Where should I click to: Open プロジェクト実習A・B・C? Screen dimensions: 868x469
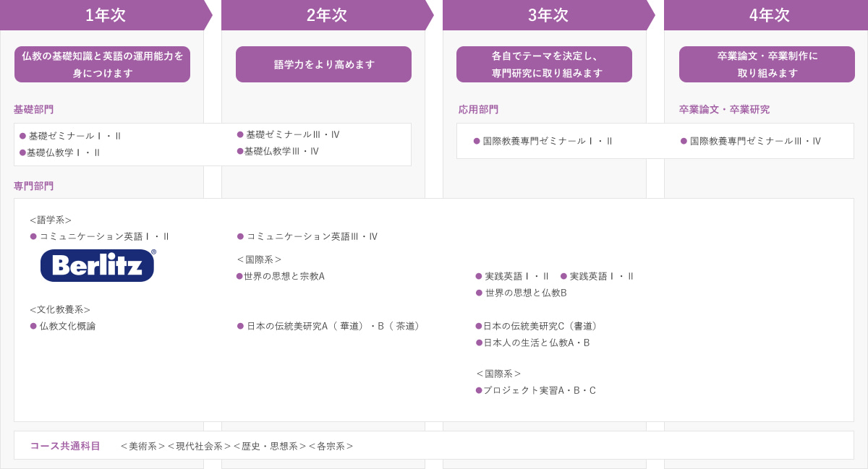click(x=539, y=390)
